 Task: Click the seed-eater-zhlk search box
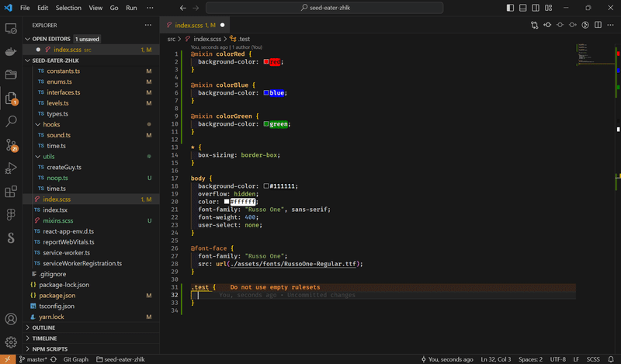coord(324,8)
